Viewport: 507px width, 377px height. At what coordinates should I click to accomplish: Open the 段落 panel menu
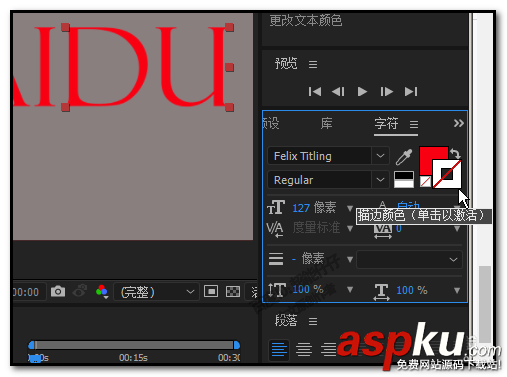click(x=313, y=321)
